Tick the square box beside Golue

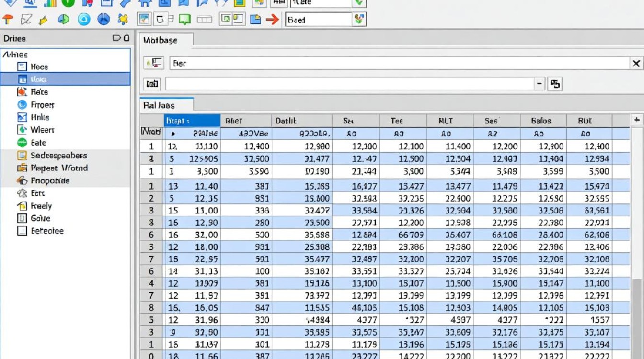(22, 218)
